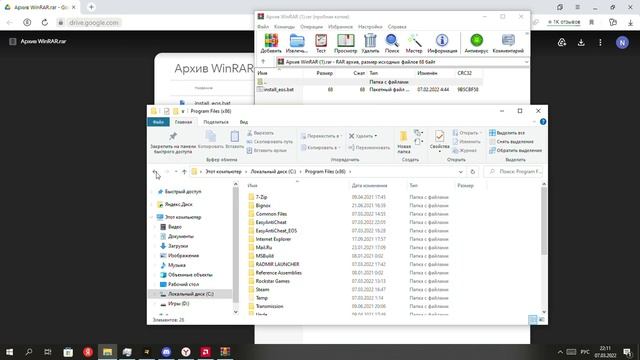Select the EasyAntiCheat_EOS folder

pos(276,231)
